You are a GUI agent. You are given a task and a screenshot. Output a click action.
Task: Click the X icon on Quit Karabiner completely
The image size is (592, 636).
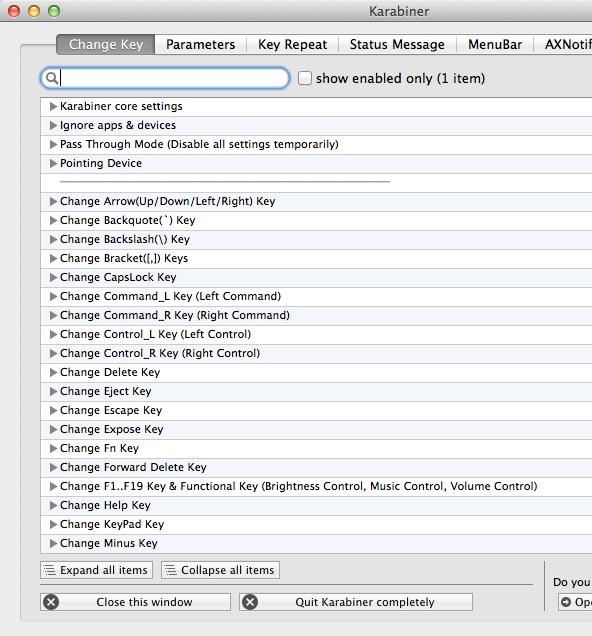pyautogui.click(x=250, y=602)
